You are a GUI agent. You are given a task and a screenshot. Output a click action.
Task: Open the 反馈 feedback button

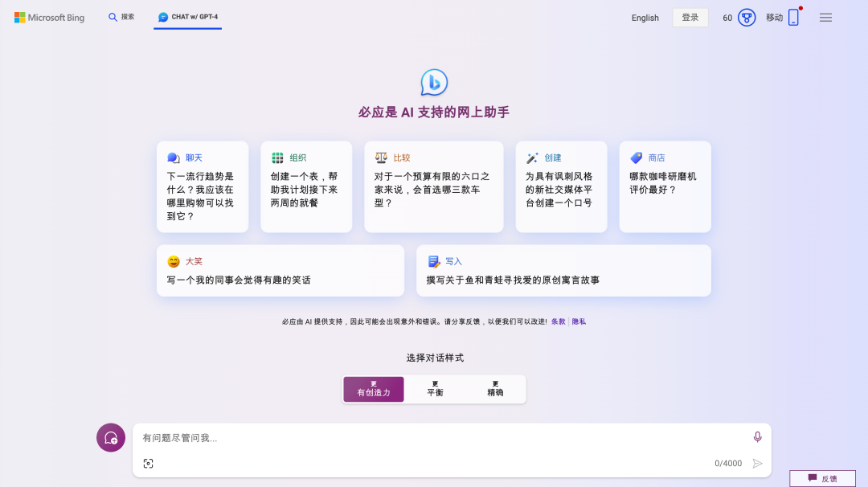(x=823, y=479)
